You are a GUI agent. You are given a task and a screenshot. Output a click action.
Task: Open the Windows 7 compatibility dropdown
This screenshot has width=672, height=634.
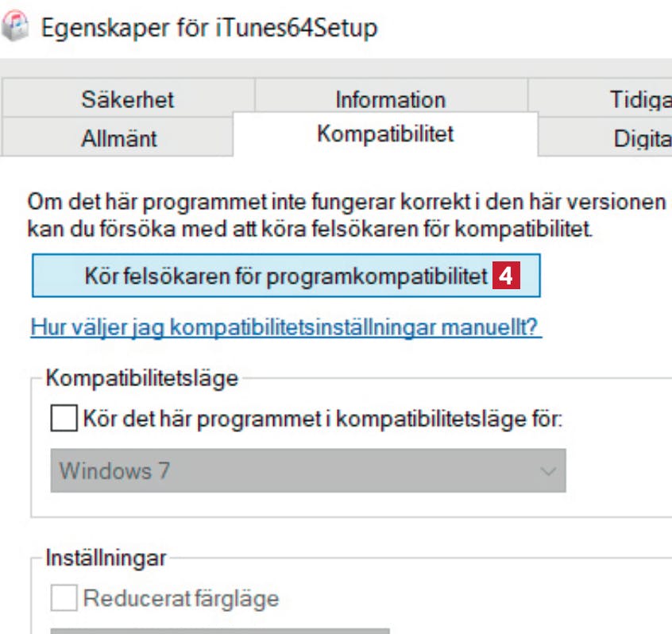[308, 470]
